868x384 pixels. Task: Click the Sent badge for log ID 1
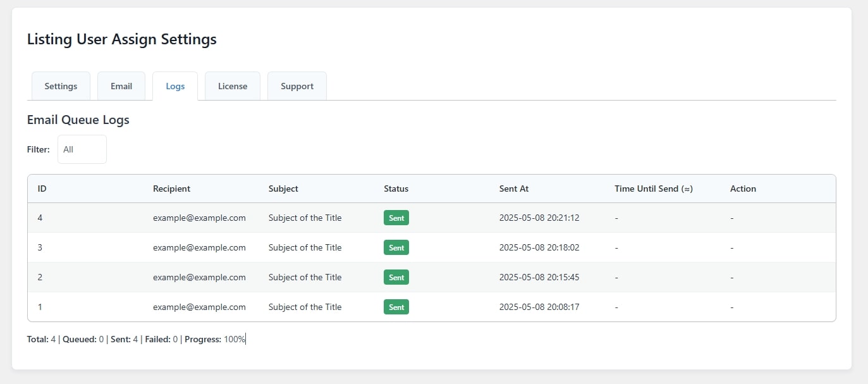click(x=396, y=307)
